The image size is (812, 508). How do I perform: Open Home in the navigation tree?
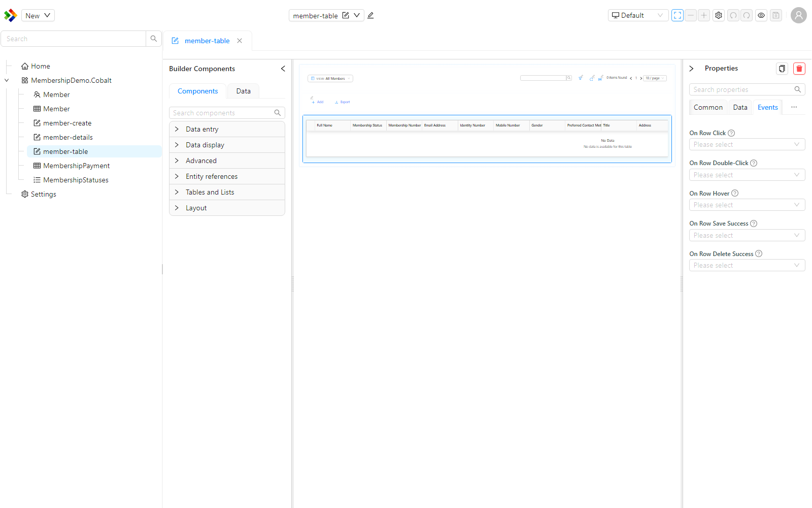coord(36,66)
